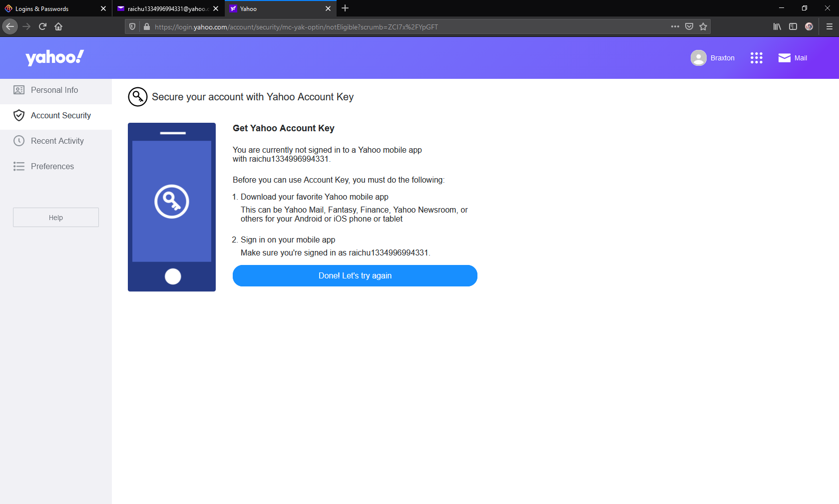Screen dimensions: 839x504
Task: Open the Braxton profile avatar
Action: click(698, 58)
